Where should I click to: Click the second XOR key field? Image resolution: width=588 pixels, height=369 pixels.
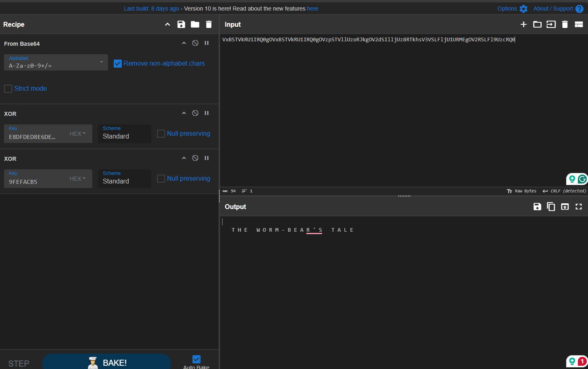(36, 182)
